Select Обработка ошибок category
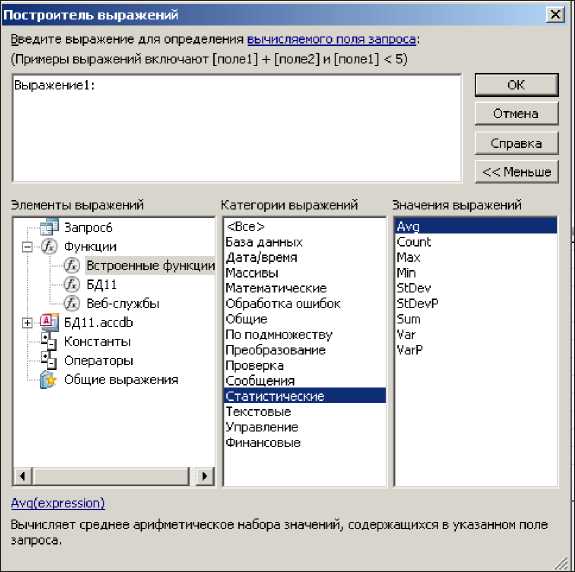This screenshot has width=575, height=572. 305,304
